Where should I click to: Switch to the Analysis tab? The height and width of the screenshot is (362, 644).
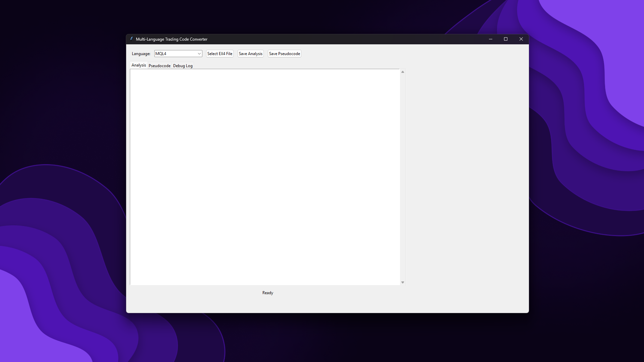139,65
